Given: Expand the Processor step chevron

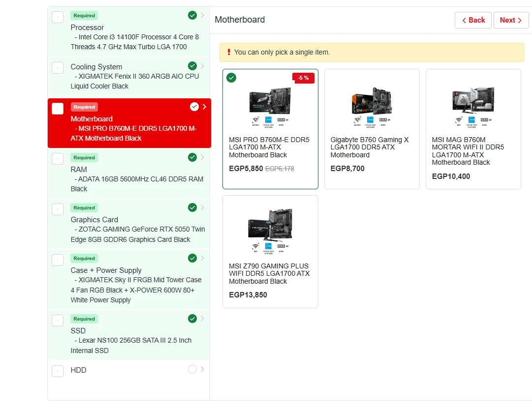Looking at the screenshot, I should (203, 16).
